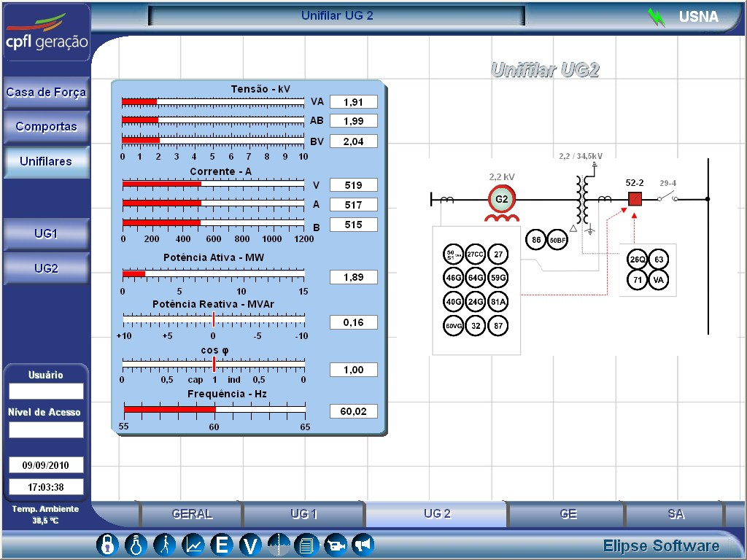Image resolution: width=747 pixels, height=560 pixels.
Task: Click the time field 17:03:38
Action: coord(46,487)
